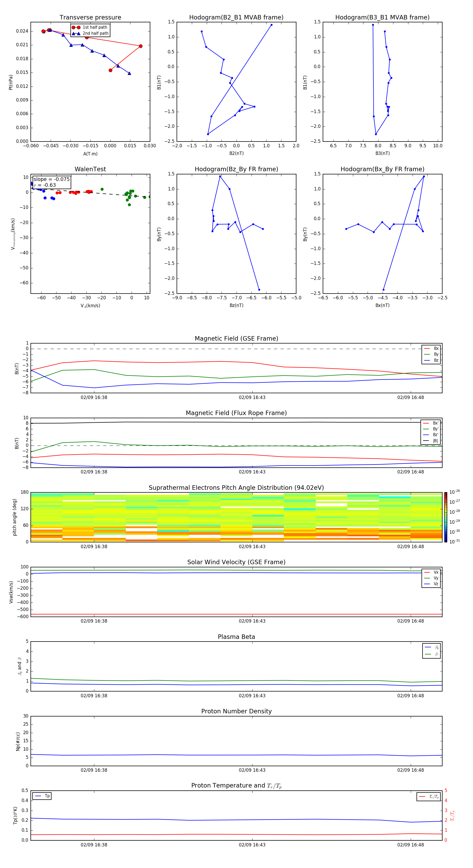The width and height of the screenshot is (473, 868).
Task: Select the β entry in Plasma Beta legend
Action: pos(431,654)
